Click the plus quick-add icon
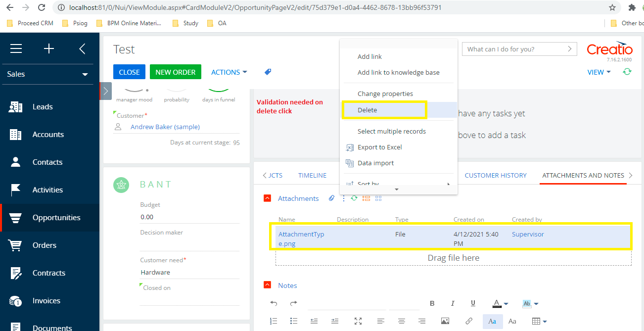The height and width of the screenshot is (331, 644). (x=49, y=48)
